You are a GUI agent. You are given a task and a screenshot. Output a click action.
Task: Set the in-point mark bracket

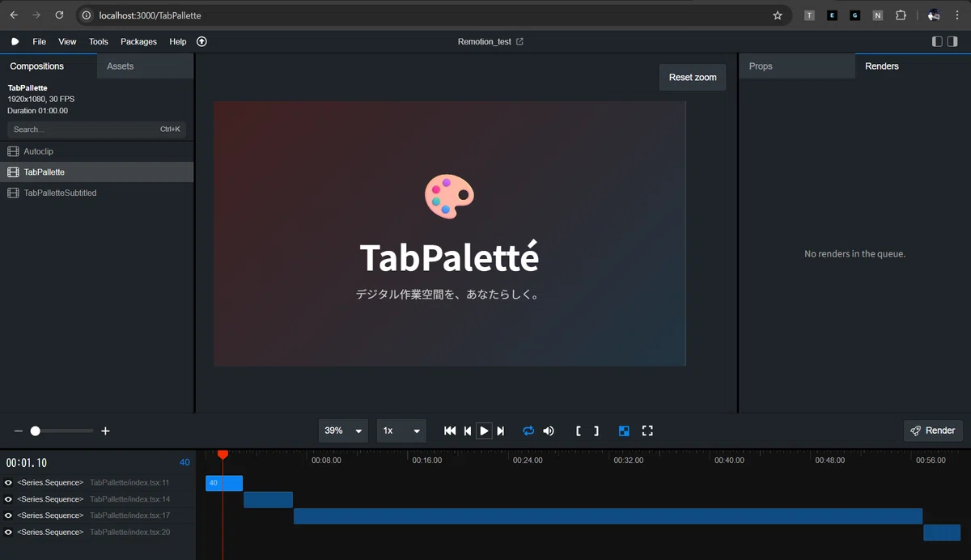point(579,431)
